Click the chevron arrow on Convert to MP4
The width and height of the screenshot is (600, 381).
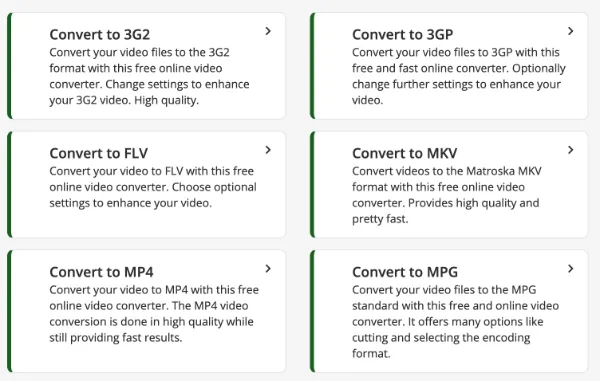click(268, 269)
